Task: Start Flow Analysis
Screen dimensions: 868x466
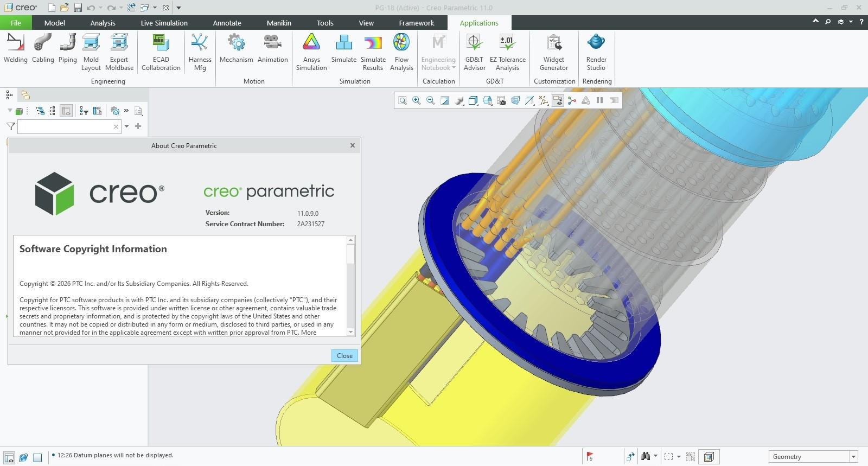Action: (x=401, y=53)
